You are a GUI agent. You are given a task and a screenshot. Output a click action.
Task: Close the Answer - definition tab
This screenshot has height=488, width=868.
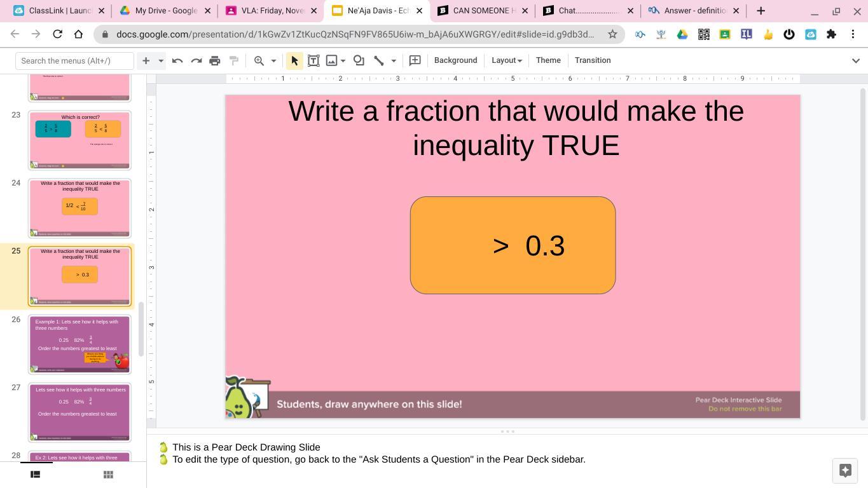click(x=736, y=11)
